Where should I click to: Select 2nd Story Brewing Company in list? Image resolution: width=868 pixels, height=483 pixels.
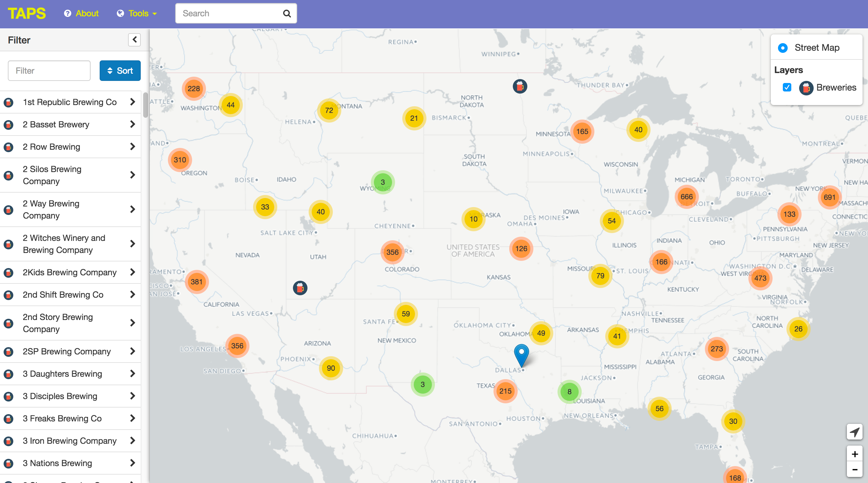pos(70,323)
